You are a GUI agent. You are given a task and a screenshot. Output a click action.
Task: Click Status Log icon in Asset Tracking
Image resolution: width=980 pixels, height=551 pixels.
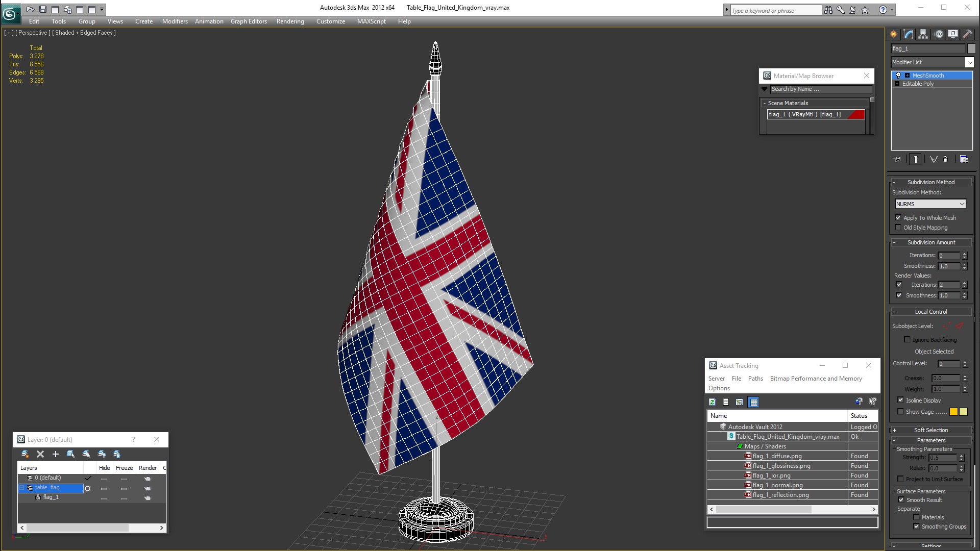click(726, 402)
